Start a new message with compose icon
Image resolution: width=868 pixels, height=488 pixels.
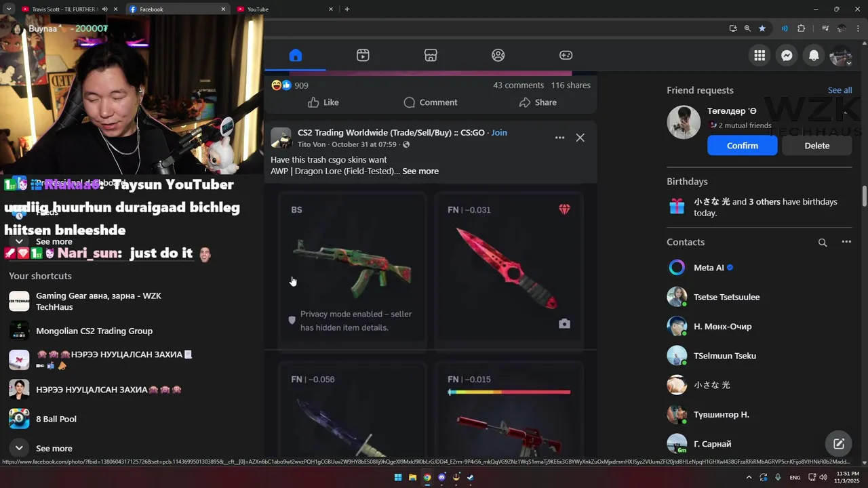pos(839,444)
